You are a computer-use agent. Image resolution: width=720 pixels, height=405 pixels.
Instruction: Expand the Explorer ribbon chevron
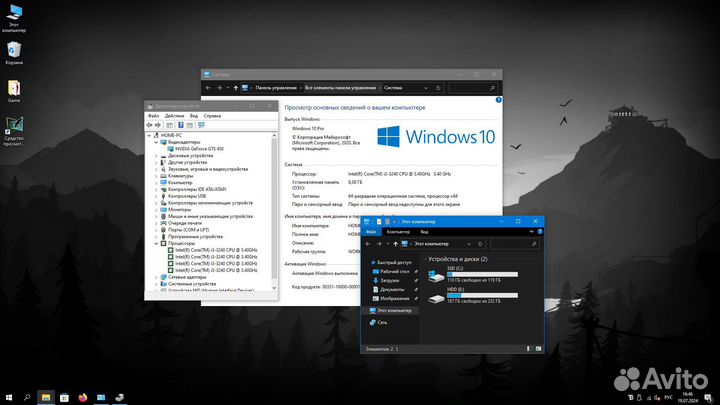[x=531, y=231]
